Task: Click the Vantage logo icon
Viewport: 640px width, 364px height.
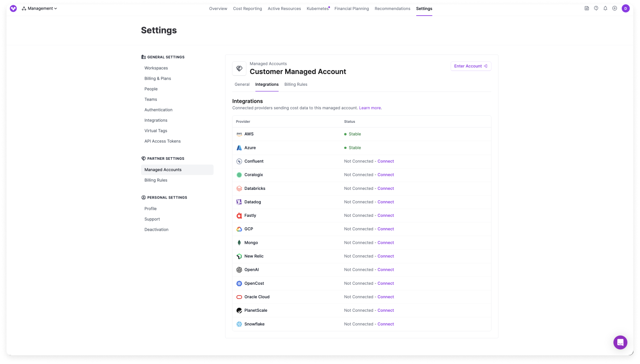Action: click(x=13, y=8)
